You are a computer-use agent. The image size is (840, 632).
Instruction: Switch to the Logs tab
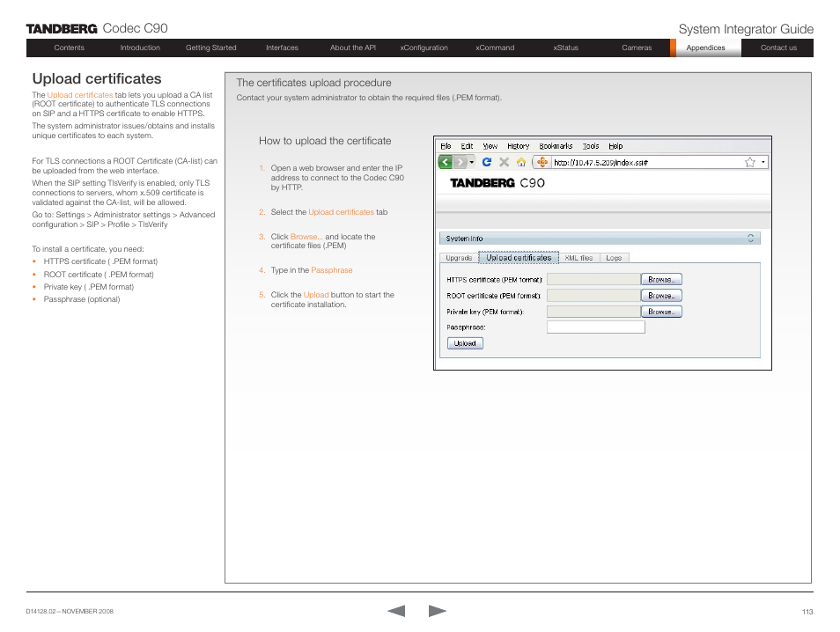click(x=614, y=258)
